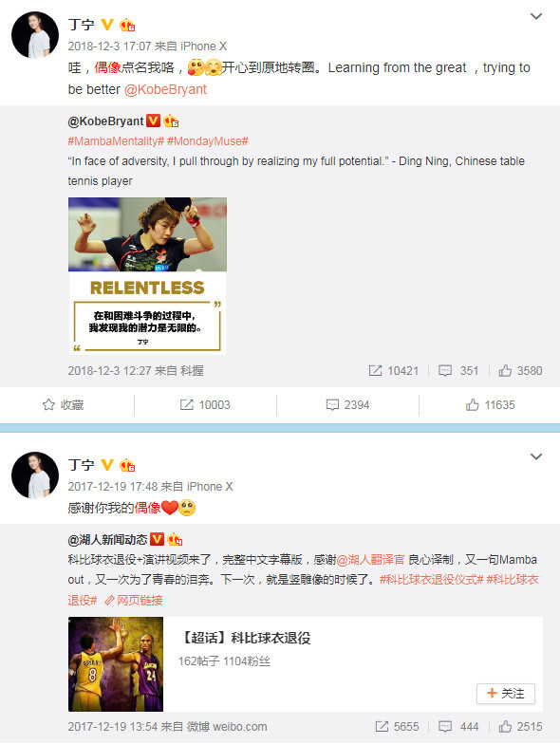Open comments showing 2394 on first post
The image size is (560, 744).
347,404
